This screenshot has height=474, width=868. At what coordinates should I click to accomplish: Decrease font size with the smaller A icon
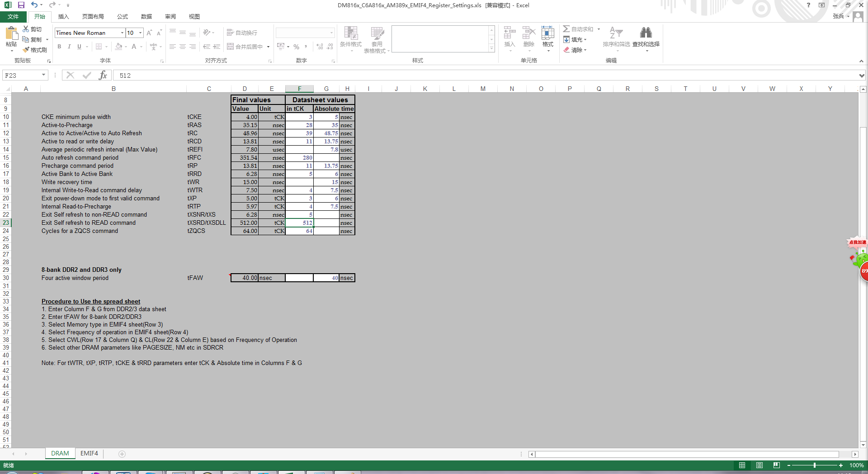pyautogui.click(x=159, y=33)
